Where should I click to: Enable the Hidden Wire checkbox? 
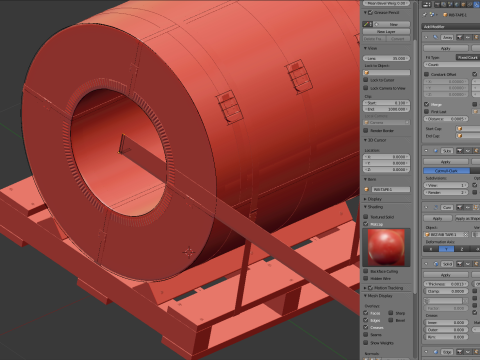pos(366,278)
